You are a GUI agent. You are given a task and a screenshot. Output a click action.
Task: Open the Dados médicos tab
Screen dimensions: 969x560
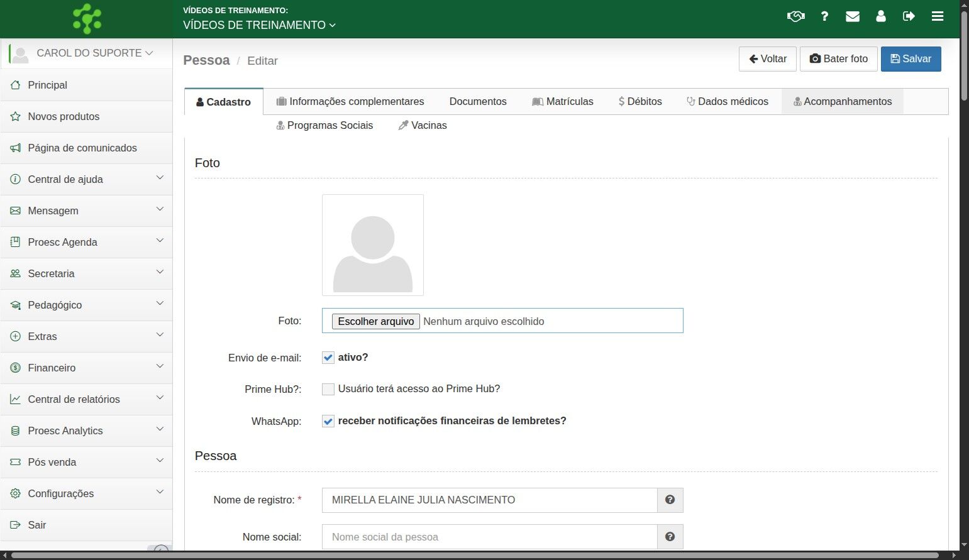click(728, 102)
